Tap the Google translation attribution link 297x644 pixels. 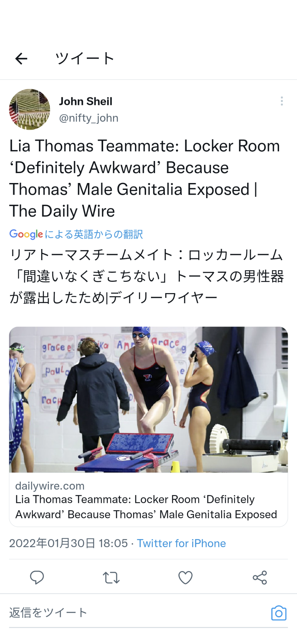pyautogui.click(x=76, y=234)
